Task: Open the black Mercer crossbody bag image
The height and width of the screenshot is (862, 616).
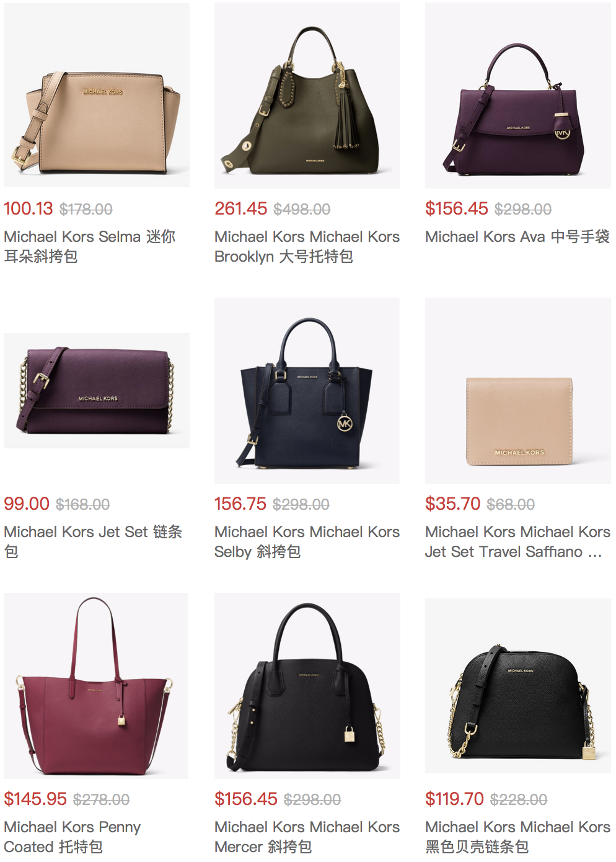Action: [307, 686]
